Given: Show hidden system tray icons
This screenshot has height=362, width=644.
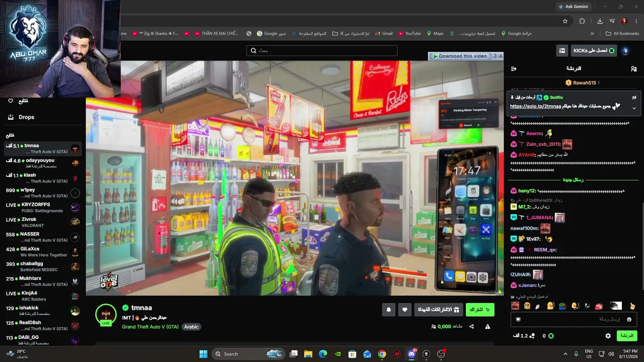Looking at the screenshot, I should (565, 354).
